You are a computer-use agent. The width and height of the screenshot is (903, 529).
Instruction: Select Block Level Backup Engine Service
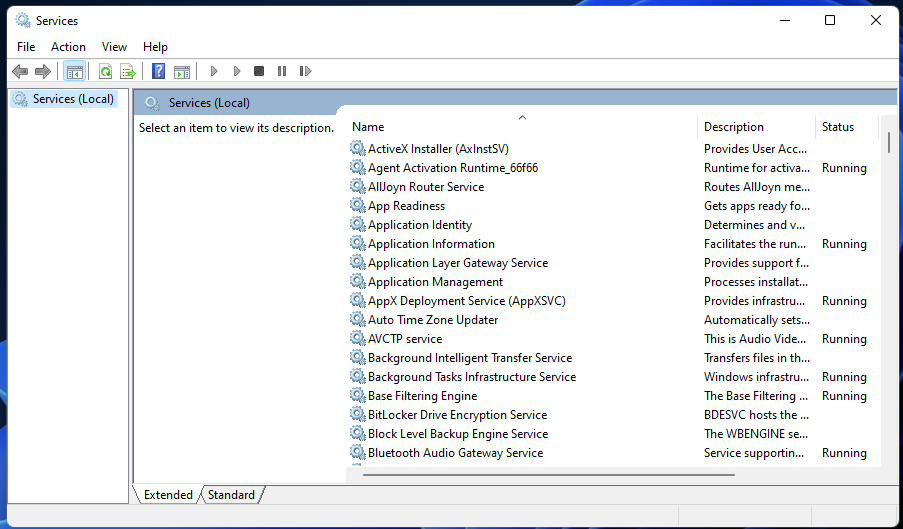pos(458,433)
